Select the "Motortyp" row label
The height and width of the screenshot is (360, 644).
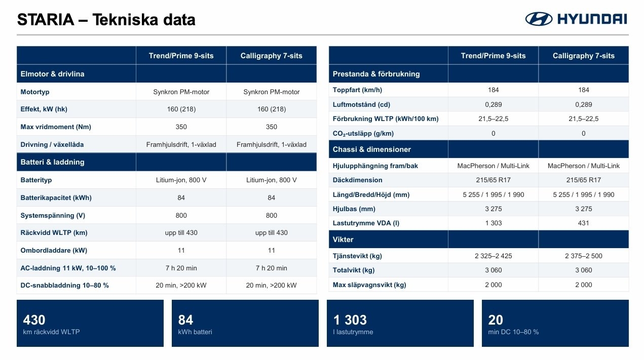pyautogui.click(x=35, y=92)
